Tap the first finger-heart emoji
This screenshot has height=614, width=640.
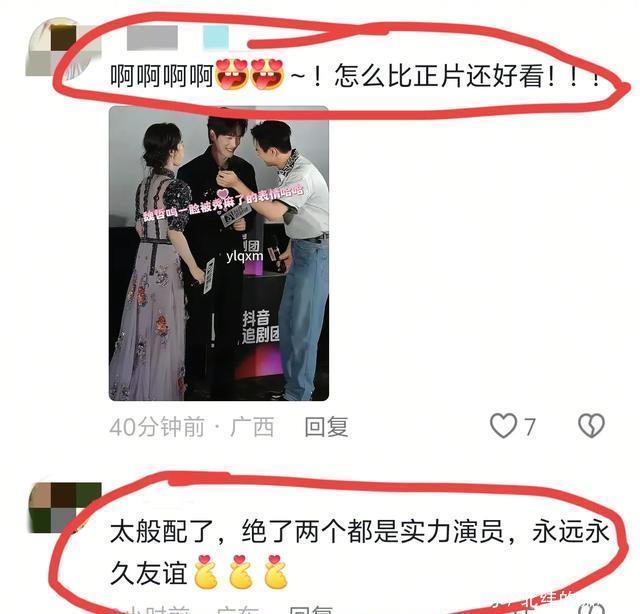205,572
